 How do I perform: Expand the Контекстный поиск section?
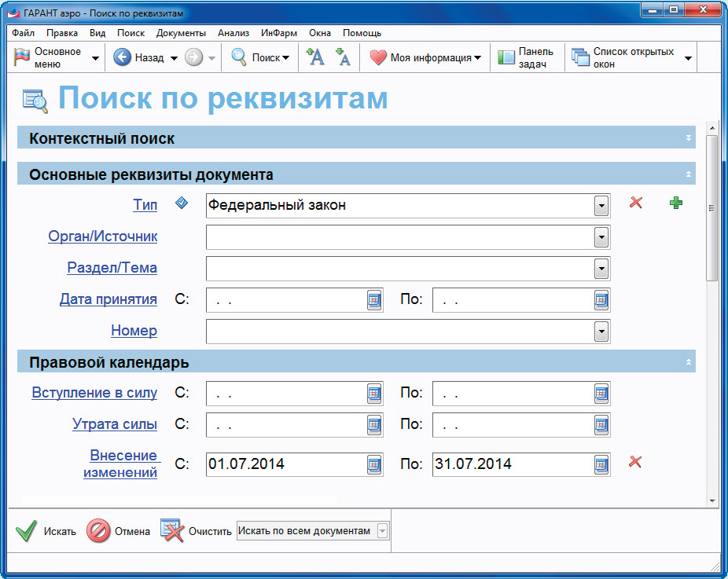click(x=689, y=138)
